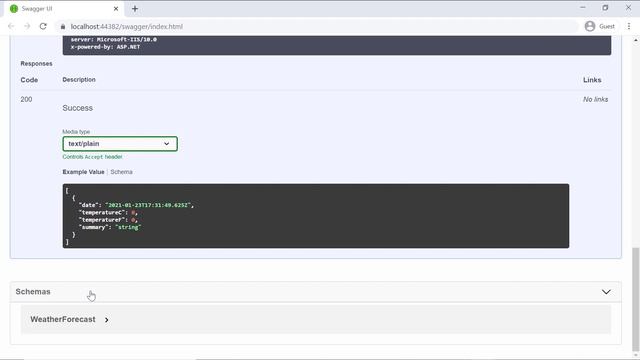Click the Description column header
This screenshot has height=360, width=640.
click(x=79, y=80)
